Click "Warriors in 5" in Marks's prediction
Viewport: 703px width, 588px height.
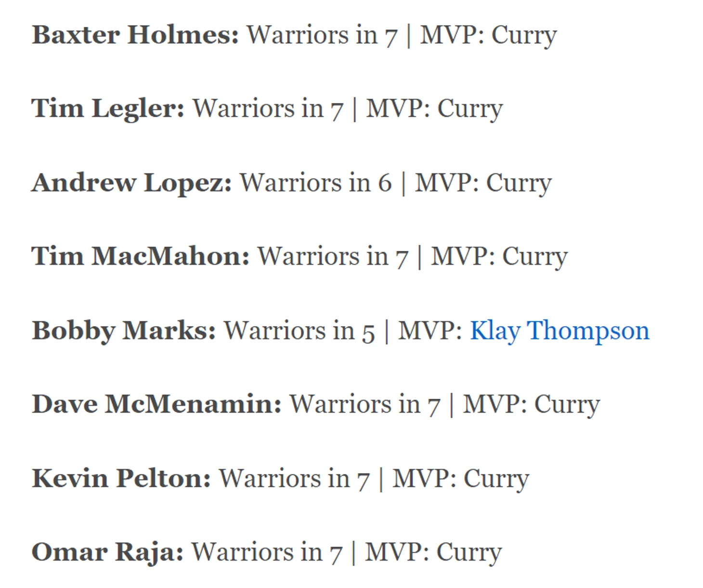pos(299,331)
